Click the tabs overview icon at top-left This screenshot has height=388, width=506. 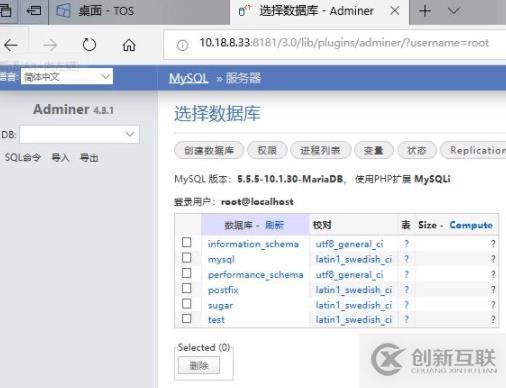pyautogui.click(x=6, y=11)
